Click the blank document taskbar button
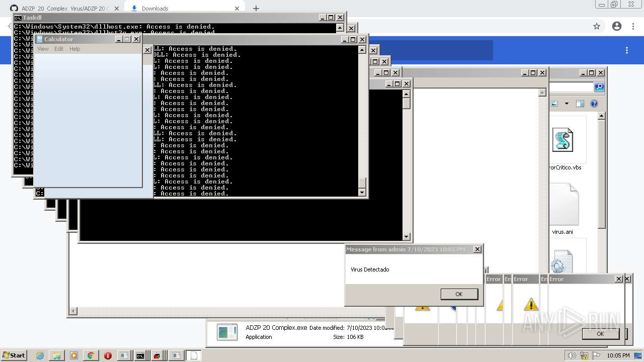The width and height of the screenshot is (644, 362). [194, 355]
